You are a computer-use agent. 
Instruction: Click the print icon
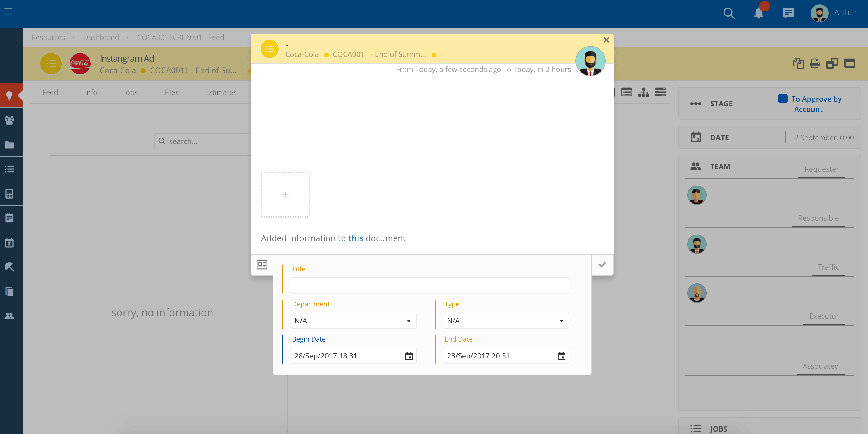point(815,63)
